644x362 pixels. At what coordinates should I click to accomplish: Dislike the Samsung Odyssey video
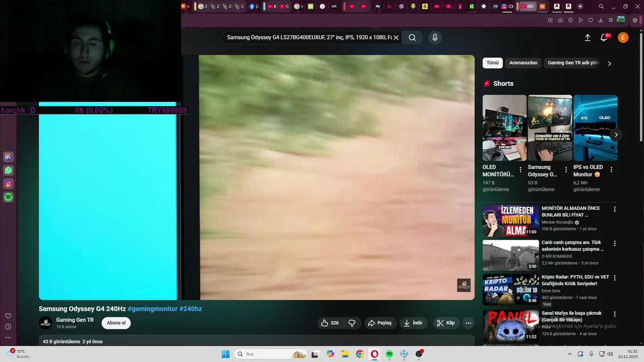point(352,323)
